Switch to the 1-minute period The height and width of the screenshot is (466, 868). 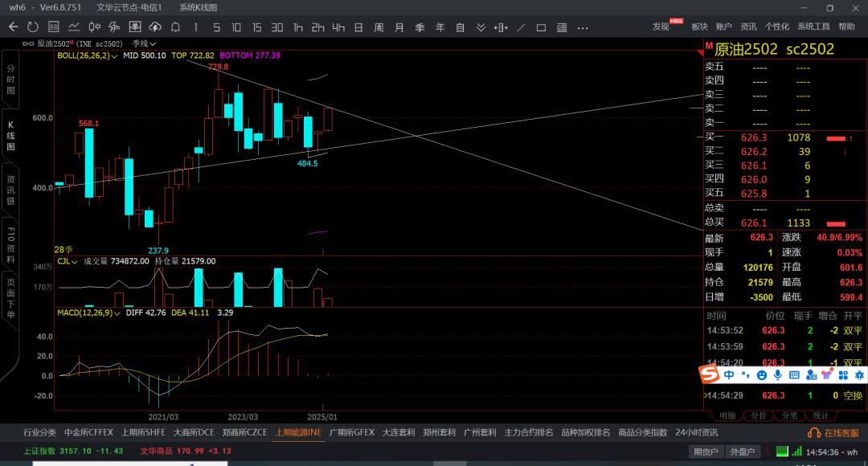196,27
